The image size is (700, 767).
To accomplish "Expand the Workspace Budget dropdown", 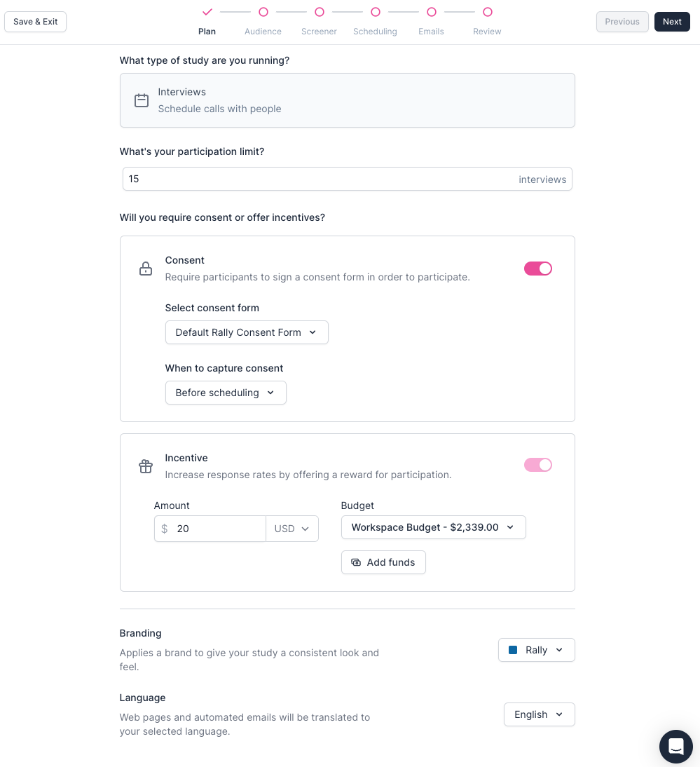I will pos(433,527).
